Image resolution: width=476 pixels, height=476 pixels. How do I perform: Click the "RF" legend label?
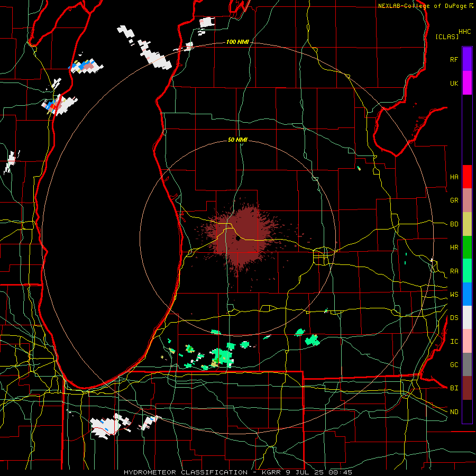coord(454,59)
